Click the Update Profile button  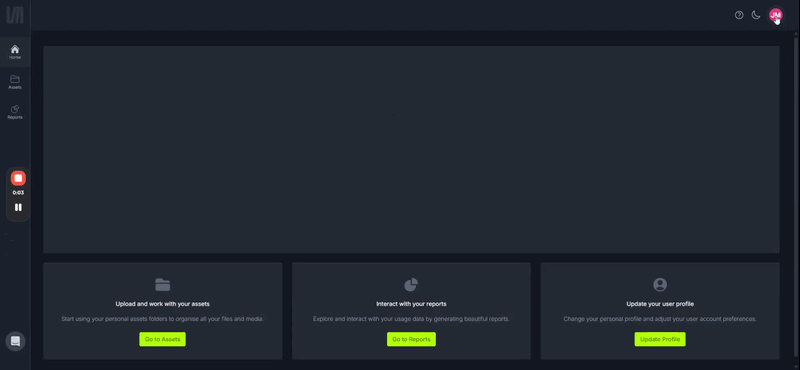660,339
